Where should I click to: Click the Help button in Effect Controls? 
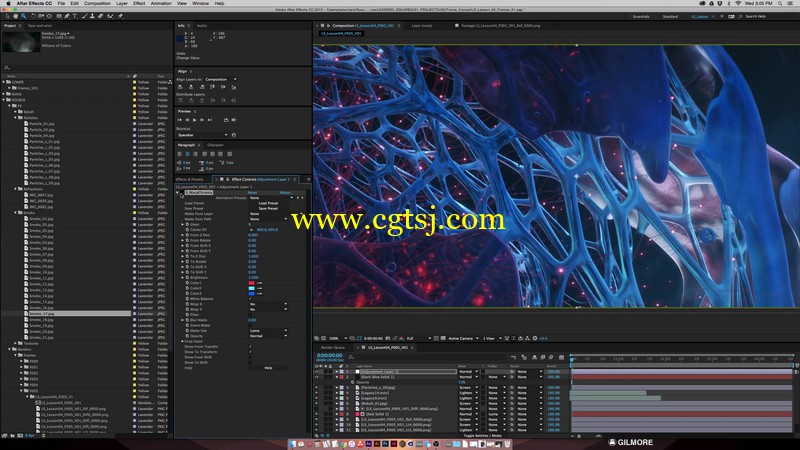tap(268, 368)
